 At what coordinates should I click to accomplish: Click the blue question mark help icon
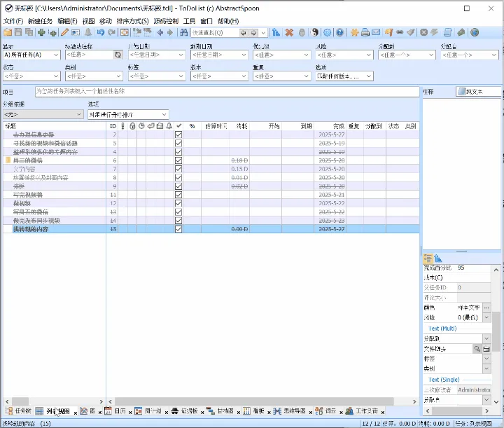(339, 32)
